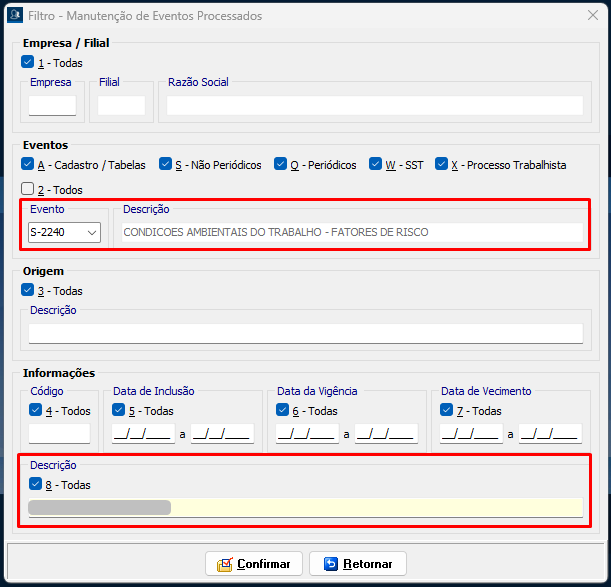
Task: Uncheck the 'W - SST' checkbox
Action: [376, 165]
